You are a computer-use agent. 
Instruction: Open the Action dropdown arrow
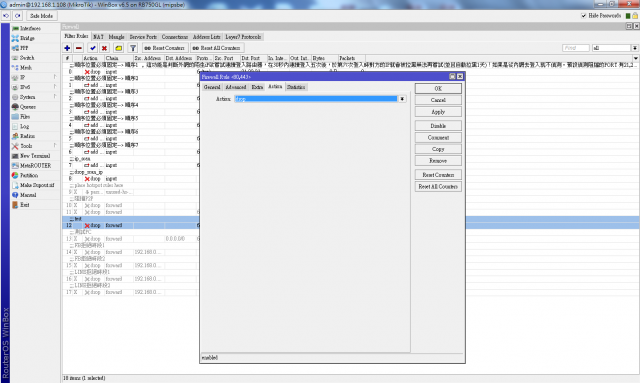coord(402,99)
